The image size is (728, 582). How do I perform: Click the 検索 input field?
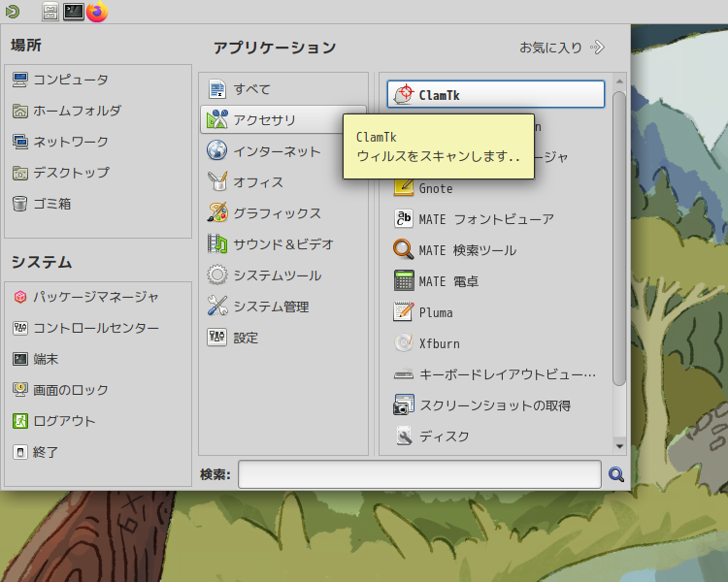[419, 474]
